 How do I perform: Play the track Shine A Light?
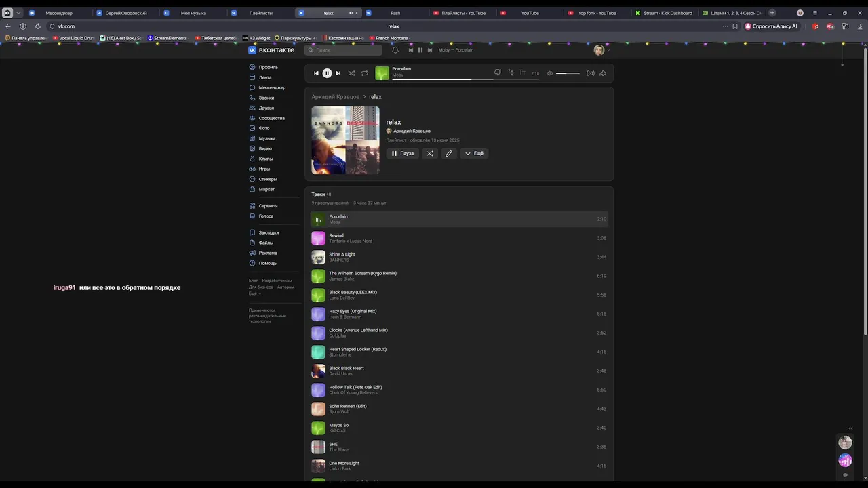click(459, 257)
